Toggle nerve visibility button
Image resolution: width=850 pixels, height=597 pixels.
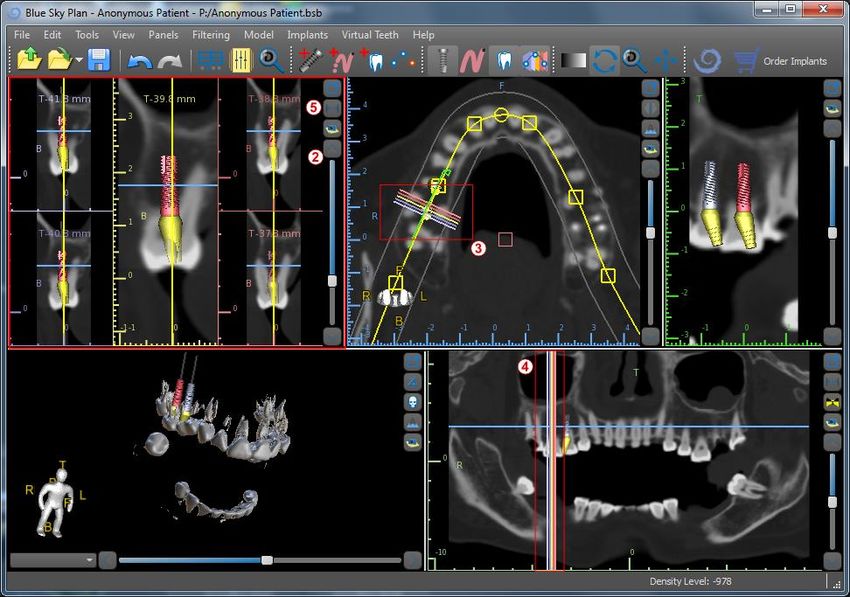(x=472, y=60)
